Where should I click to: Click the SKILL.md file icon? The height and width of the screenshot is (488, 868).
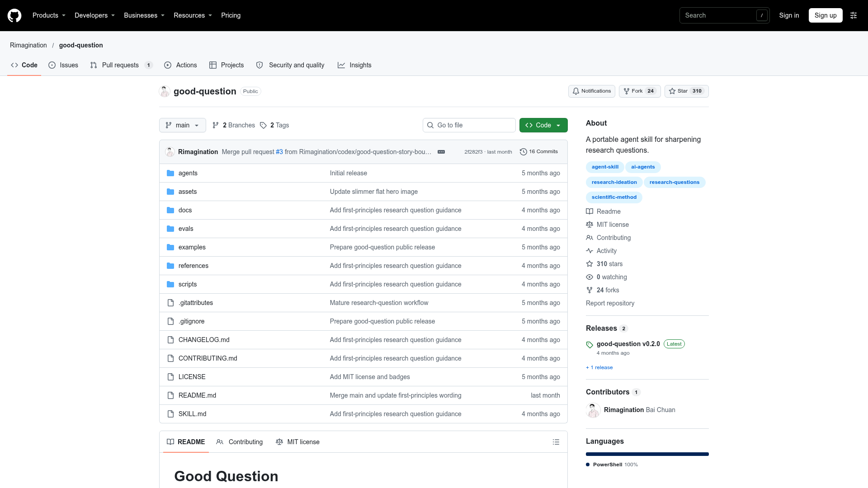[170, 414]
